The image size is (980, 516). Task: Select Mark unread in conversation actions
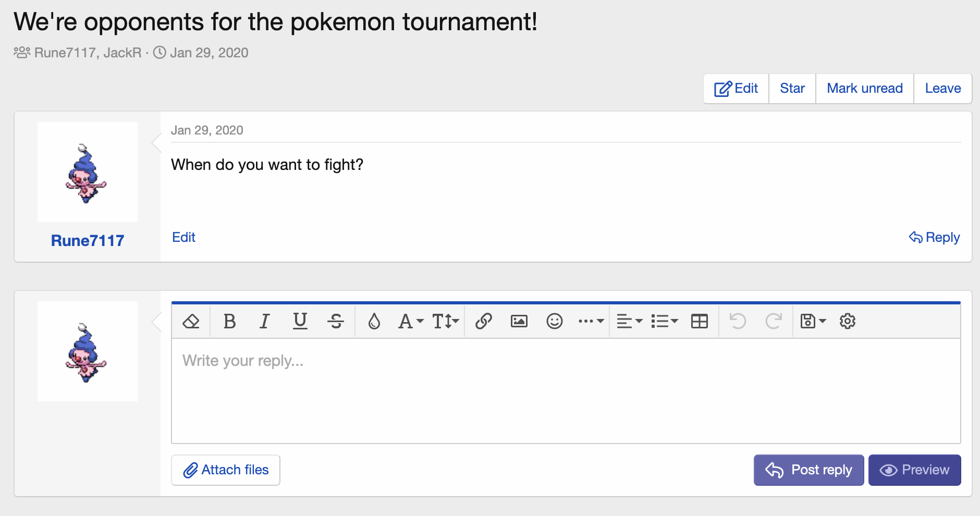[x=865, y=89]
